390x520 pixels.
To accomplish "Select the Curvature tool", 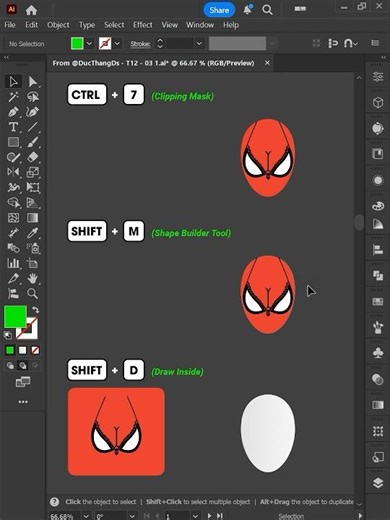I will [33, 112].
